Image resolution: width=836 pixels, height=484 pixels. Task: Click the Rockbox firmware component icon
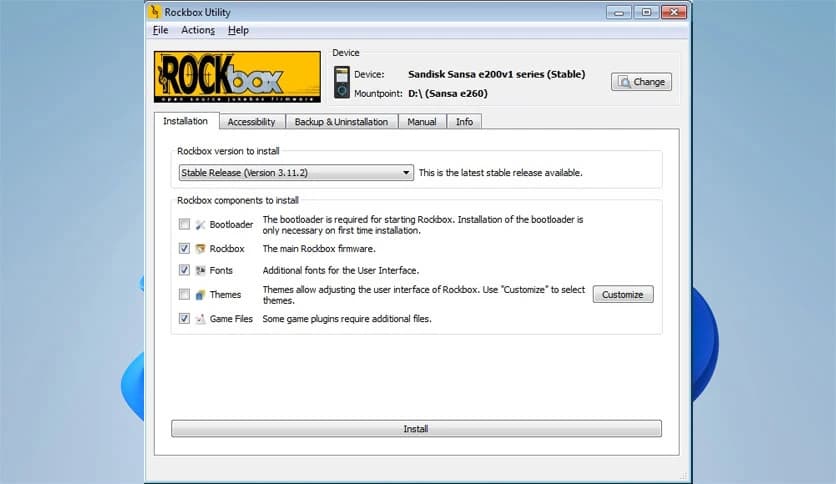200,249
